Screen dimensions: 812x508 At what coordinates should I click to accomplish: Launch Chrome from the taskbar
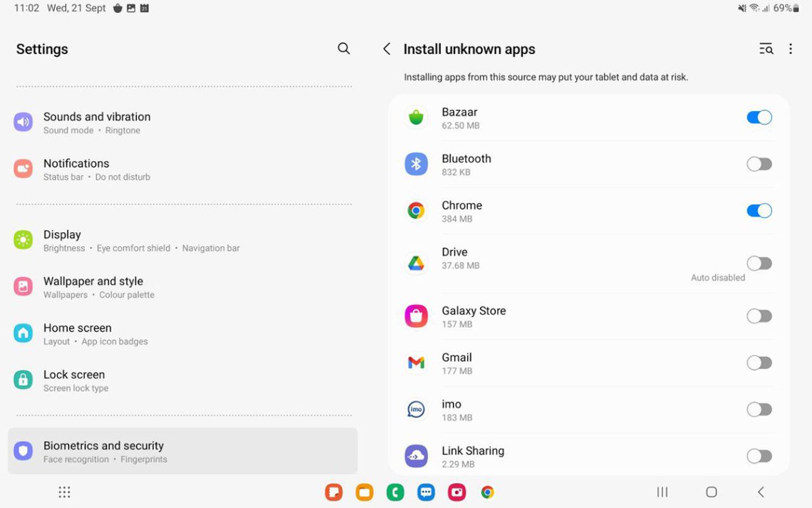487,492
